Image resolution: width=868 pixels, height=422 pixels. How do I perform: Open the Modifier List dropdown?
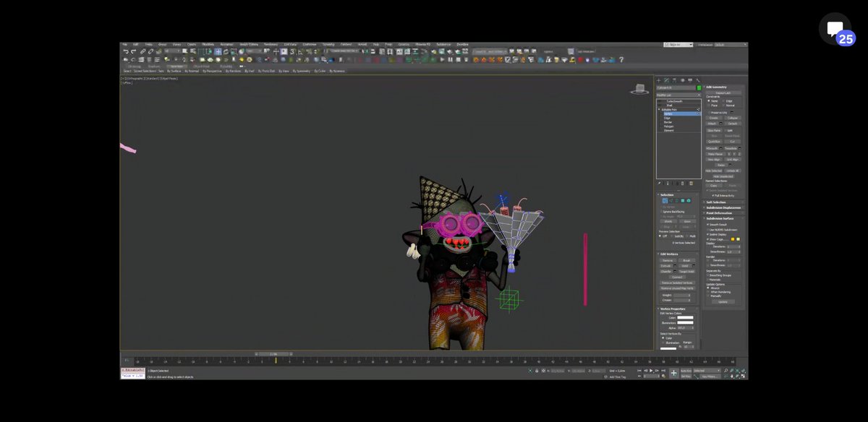678,95
